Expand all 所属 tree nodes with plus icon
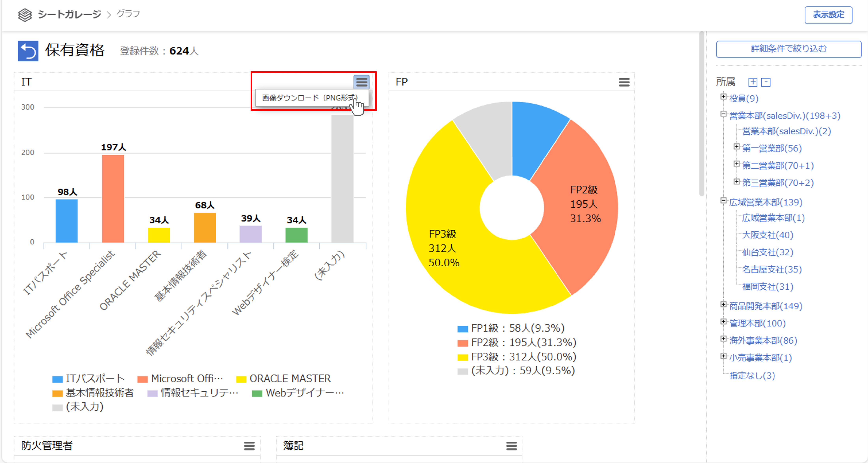The width and height of the screenshot is (868, 463). pos(752,82)
